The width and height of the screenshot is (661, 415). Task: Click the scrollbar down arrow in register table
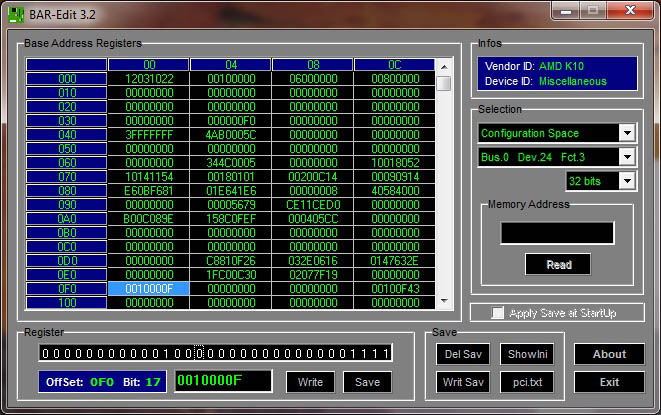(x=444, y=301)
